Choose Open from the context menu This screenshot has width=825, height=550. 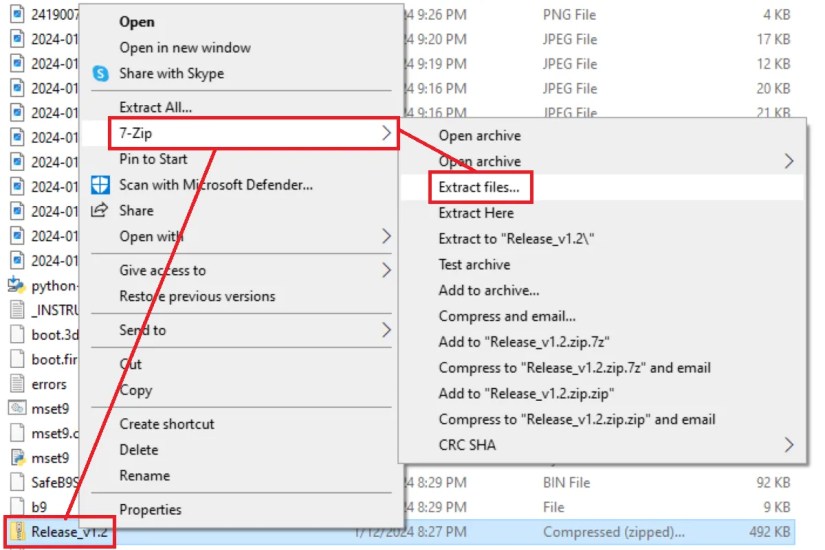click(x=137, y=22)
